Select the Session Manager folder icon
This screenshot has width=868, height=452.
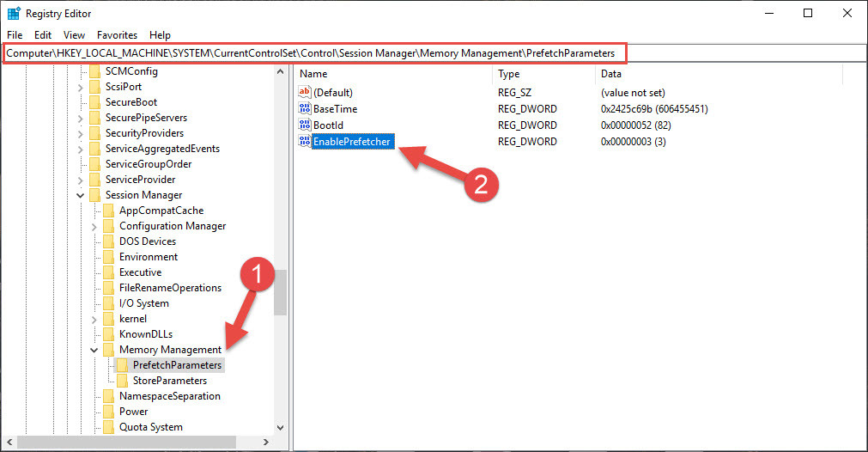click(x=95, y=195)
